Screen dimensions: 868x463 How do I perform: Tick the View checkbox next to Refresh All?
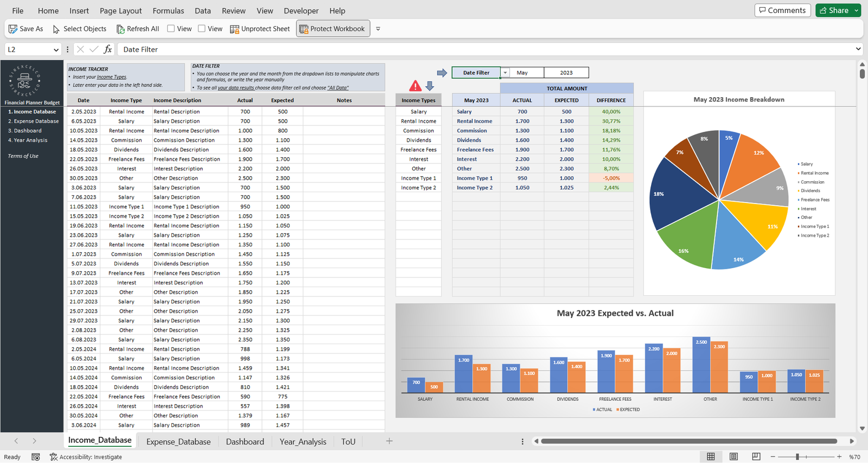point(171,29)
